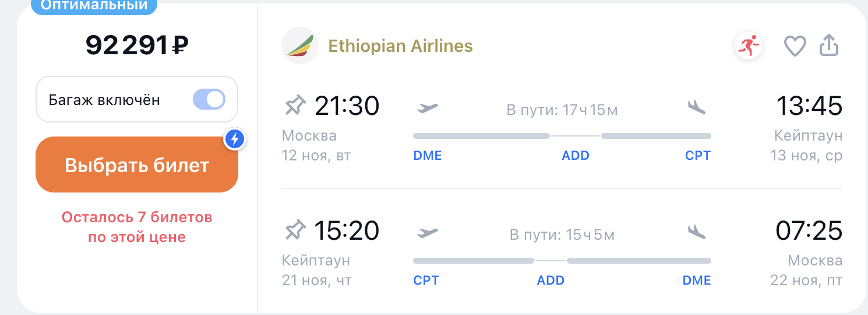Click the CPT code on return route
The image size is (868, 315).
point(426,281)
